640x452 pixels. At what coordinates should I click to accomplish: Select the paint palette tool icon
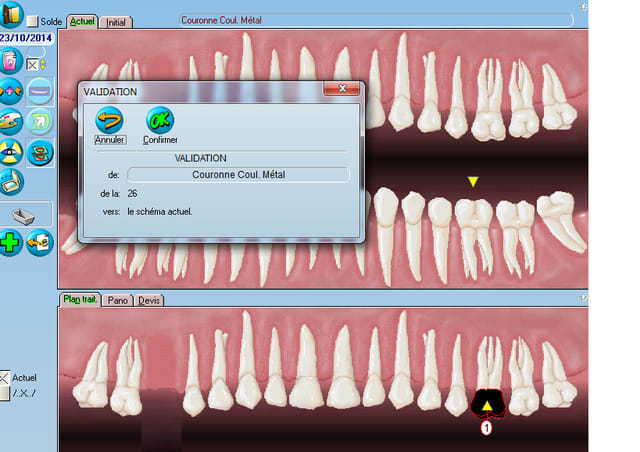click(x=12, y=122)
